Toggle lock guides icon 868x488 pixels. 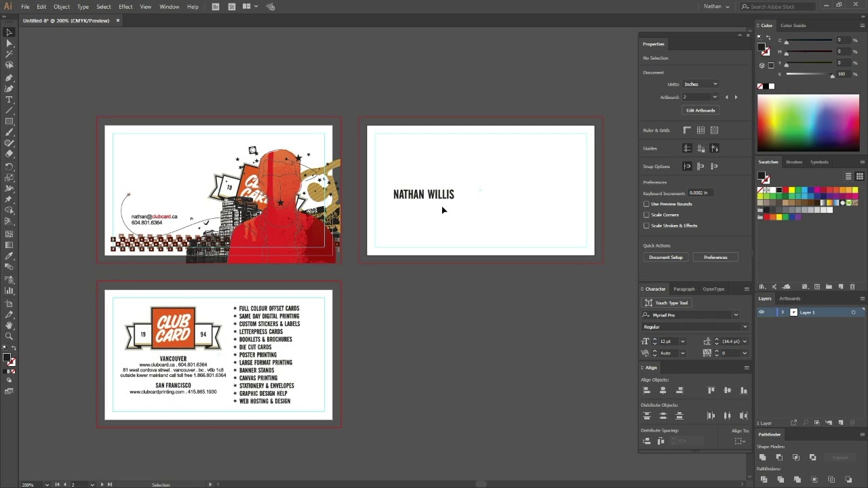(701, 148)
